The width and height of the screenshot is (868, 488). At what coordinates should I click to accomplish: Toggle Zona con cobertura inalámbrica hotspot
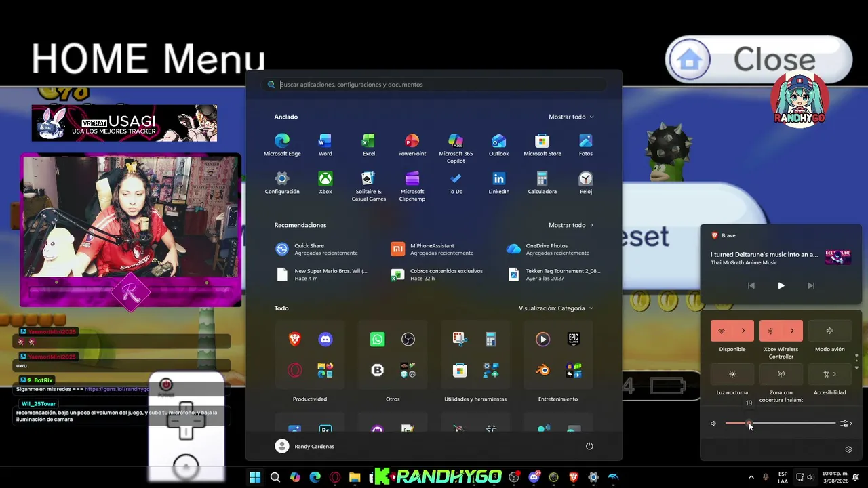pyautogui.click(x=781, y=374)
